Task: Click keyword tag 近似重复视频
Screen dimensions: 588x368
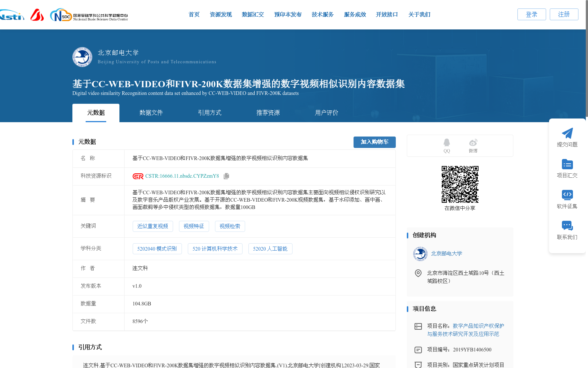Action: [x=153, y=226]
